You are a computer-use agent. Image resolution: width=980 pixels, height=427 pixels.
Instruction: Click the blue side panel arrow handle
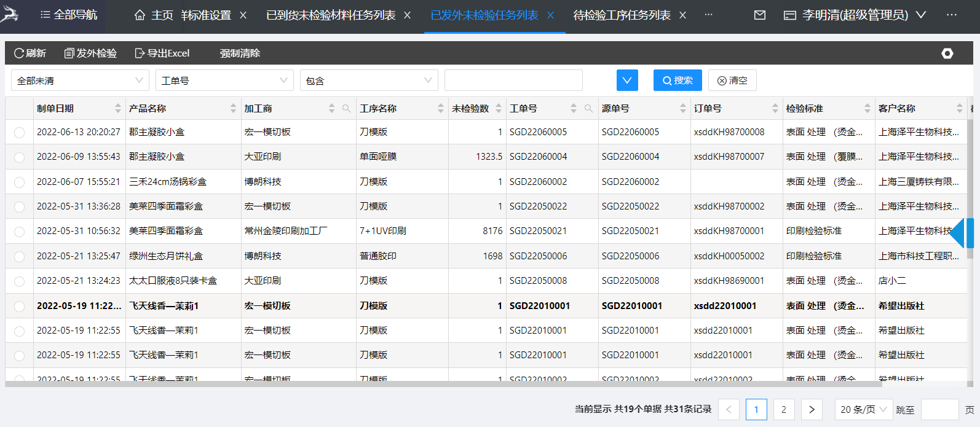(961, 233)
